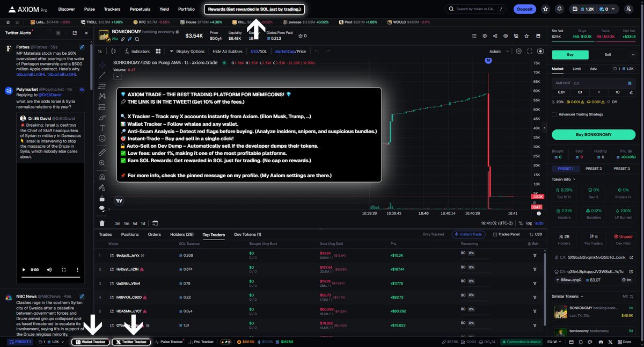
Task: Toggle MarketCap/Price display
Action: [x=290, y=51]
